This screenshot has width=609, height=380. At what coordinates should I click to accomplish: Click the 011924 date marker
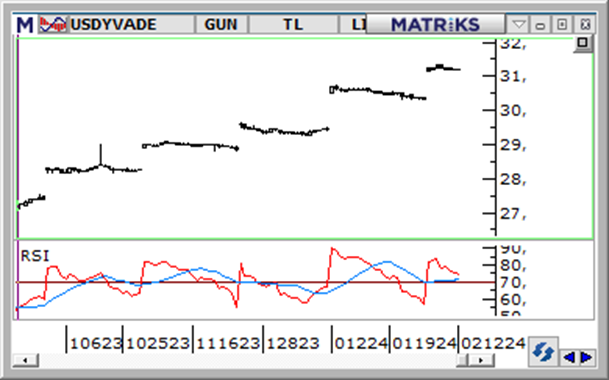coord(424,343)
